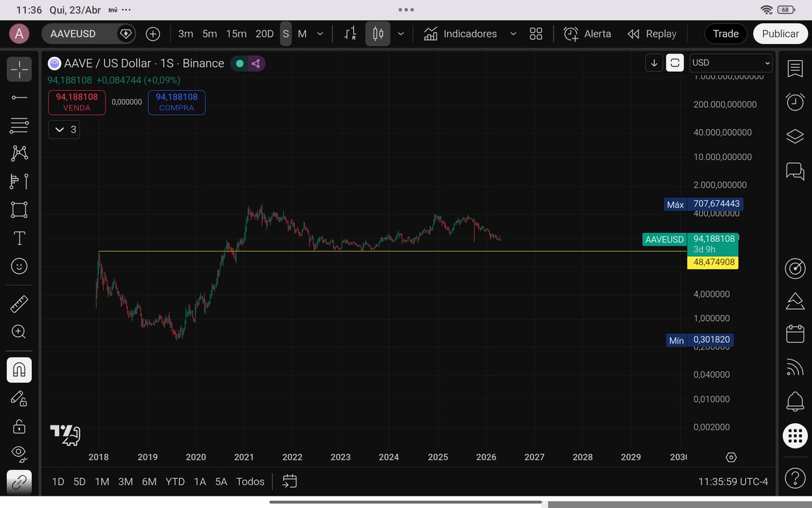Expand the indicator templates dropdown
The width and height of the screenshot is (812, 508).
click(x=513, y=33)
